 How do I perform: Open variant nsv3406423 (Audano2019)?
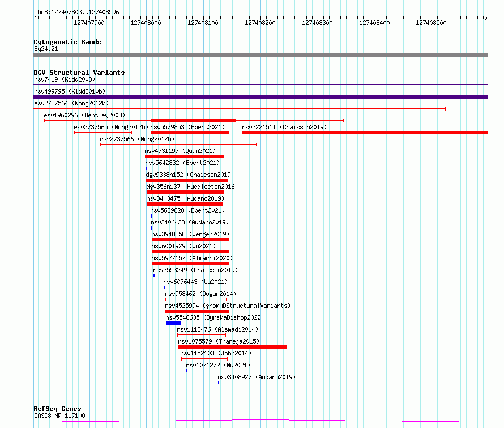tap(190, 222)
